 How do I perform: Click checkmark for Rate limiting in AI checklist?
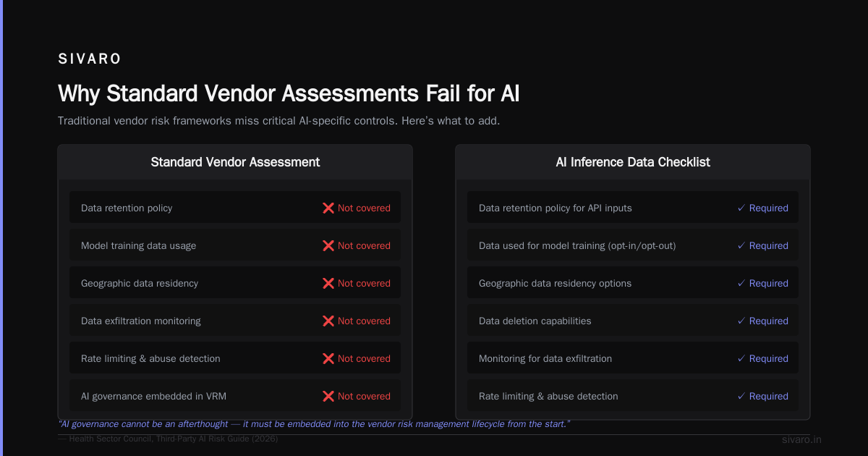pyautogui.click(x=741, y=396)
